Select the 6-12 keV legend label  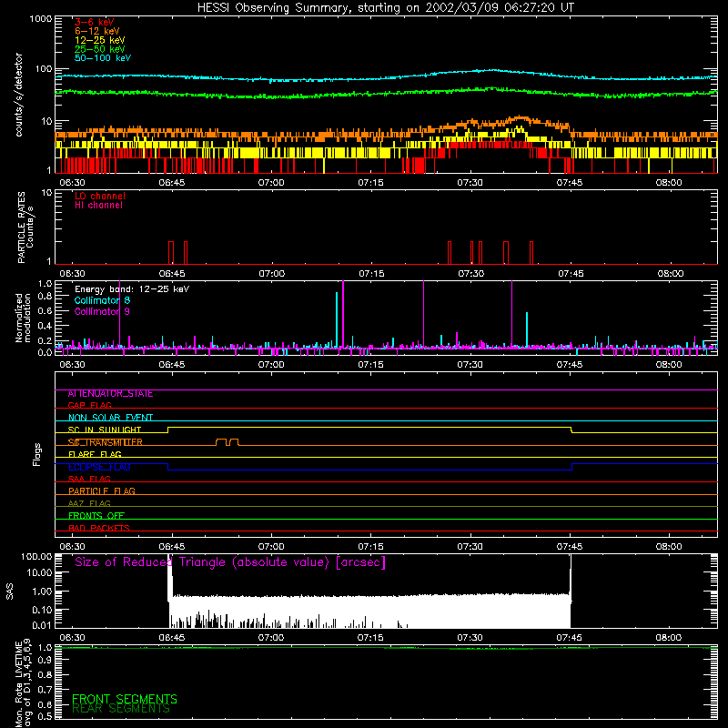click(x=97, y=31)
